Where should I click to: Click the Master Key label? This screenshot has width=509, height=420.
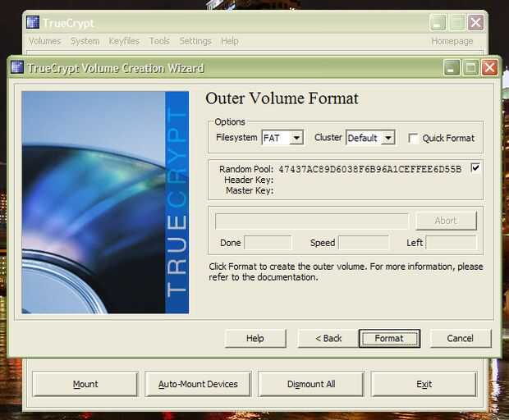pyautogui.click(x=250, y=190)
